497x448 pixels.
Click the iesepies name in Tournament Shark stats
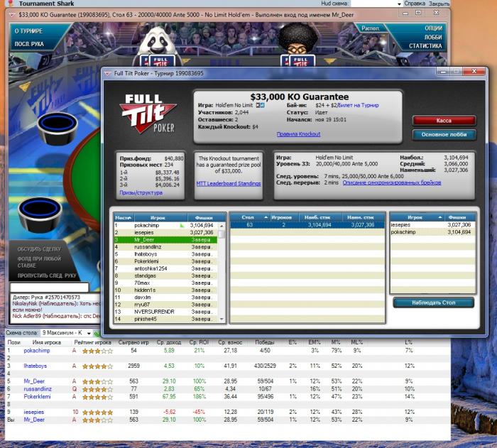34,413
